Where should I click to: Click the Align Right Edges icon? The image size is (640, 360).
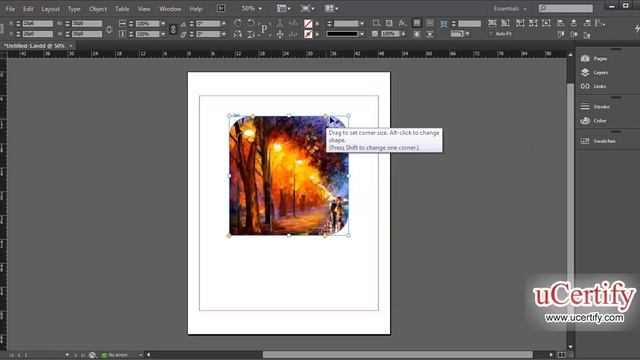tap(587, 23)
